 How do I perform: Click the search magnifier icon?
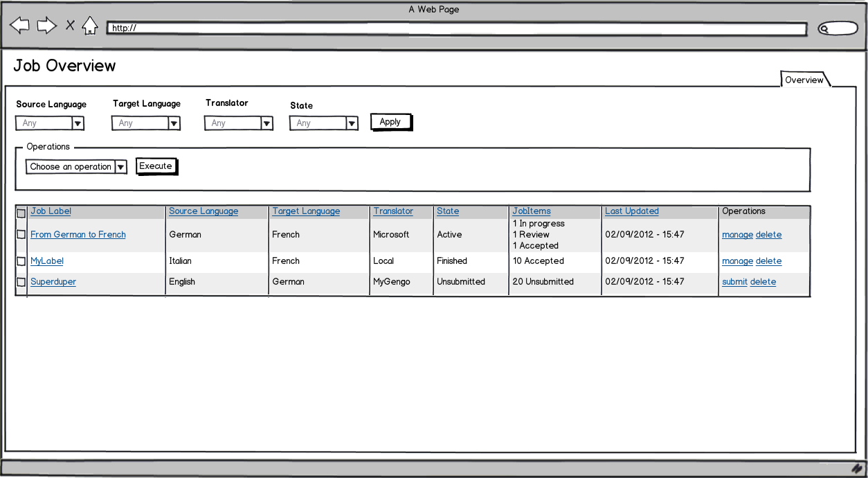point(825,28)
